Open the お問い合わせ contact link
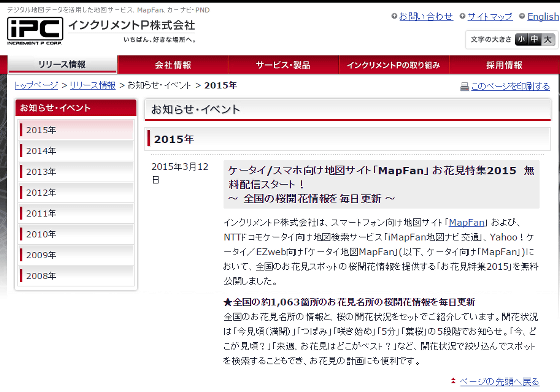 pos(426,16)
